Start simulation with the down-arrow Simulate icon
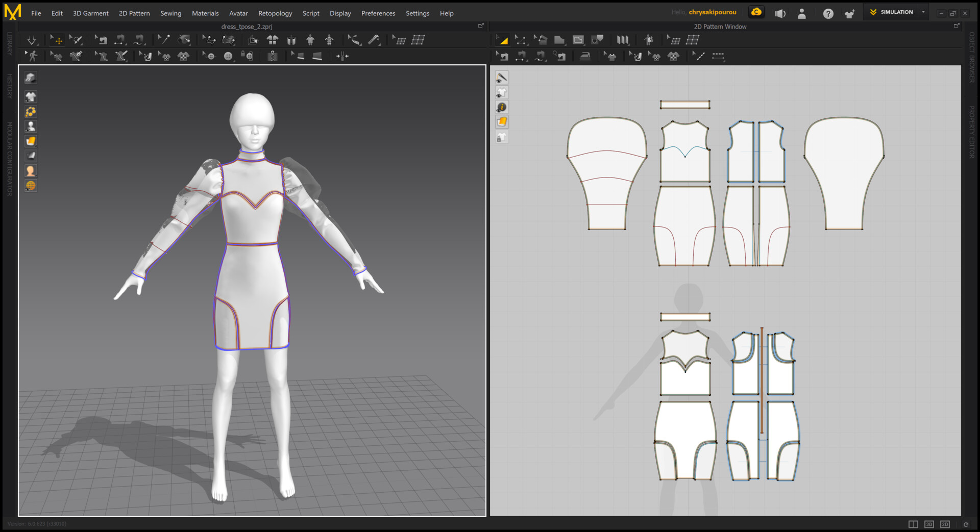 coord(32,40)
